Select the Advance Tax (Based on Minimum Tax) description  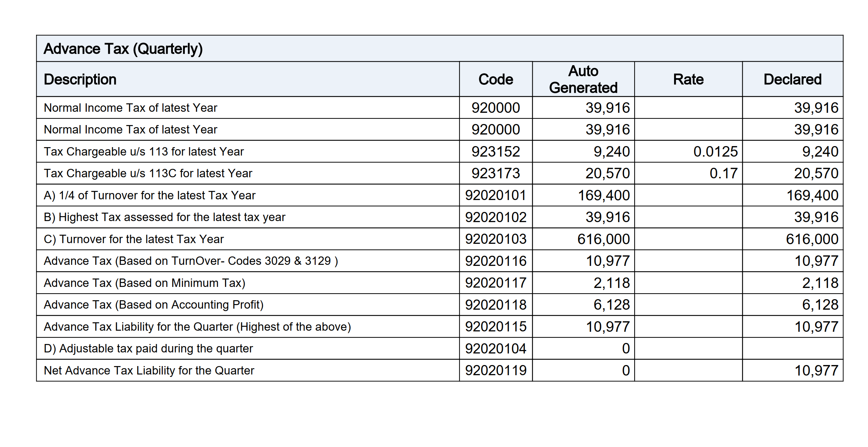[x=145, y=283]
